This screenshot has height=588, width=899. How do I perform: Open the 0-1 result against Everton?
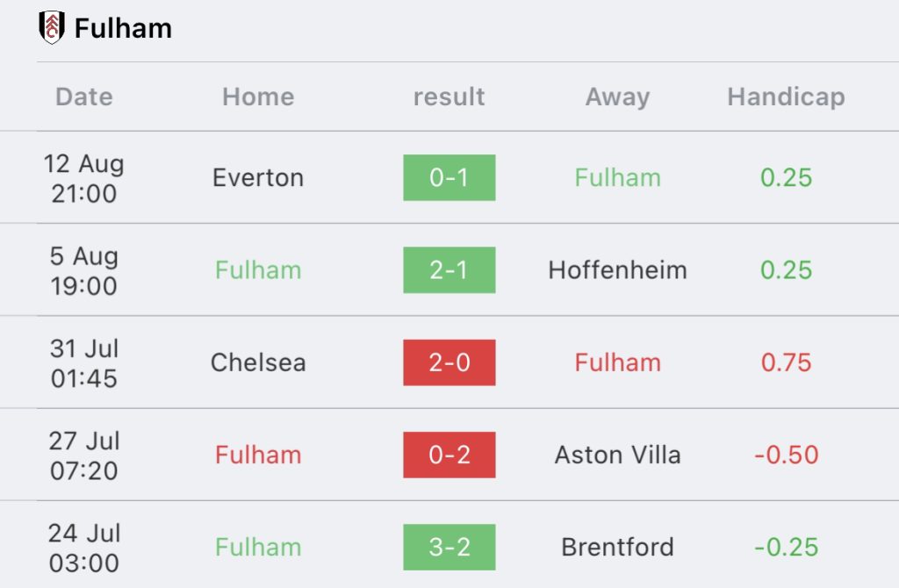click(449, 177)
